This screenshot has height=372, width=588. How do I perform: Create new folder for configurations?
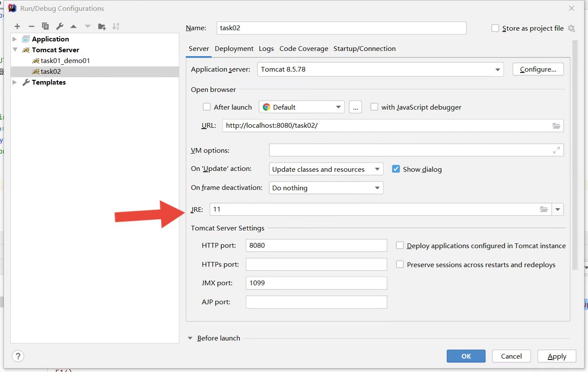click(102, 26)
